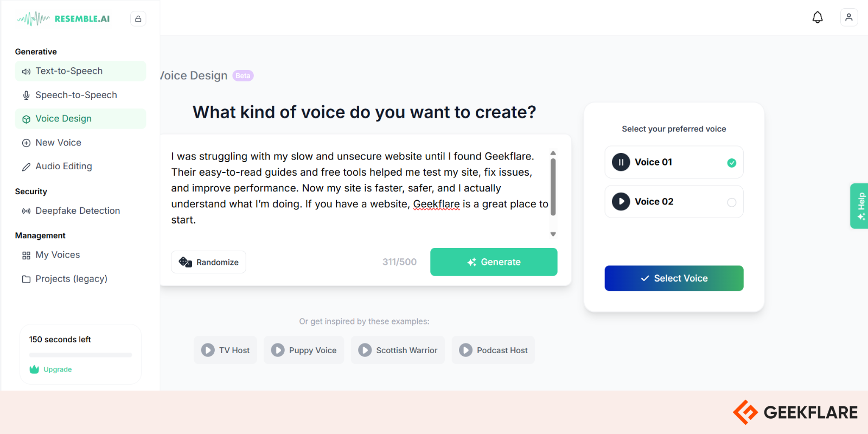Click the sidebar lock icon

pos(138,19)
